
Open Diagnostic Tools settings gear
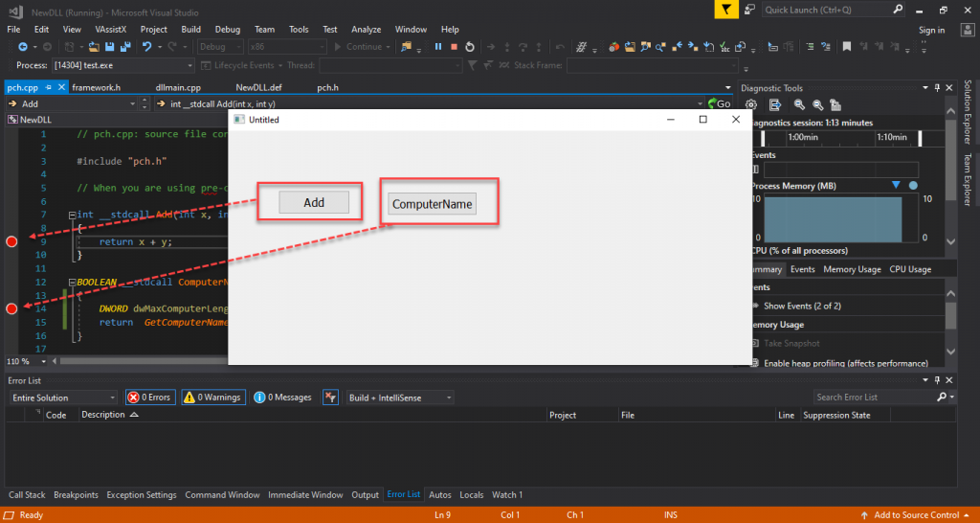coord(751,104)
